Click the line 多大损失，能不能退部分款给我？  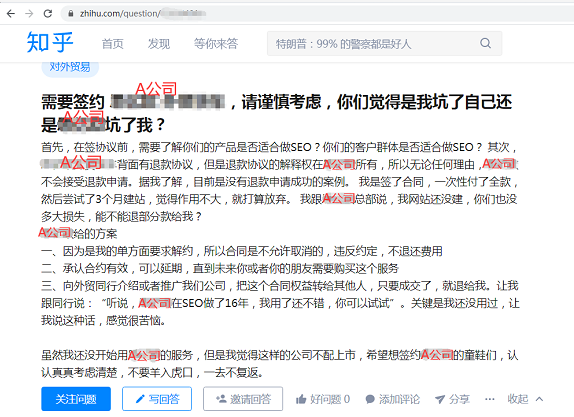click(x=121, y=216)
